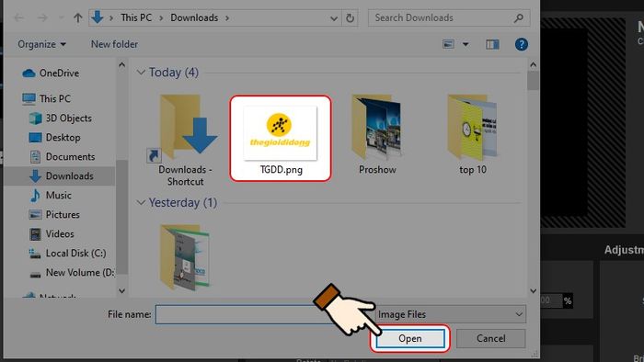Screen dimensions: 644x362
Task: Collapse the Yesterday (1) group
Action: (141, 202)
